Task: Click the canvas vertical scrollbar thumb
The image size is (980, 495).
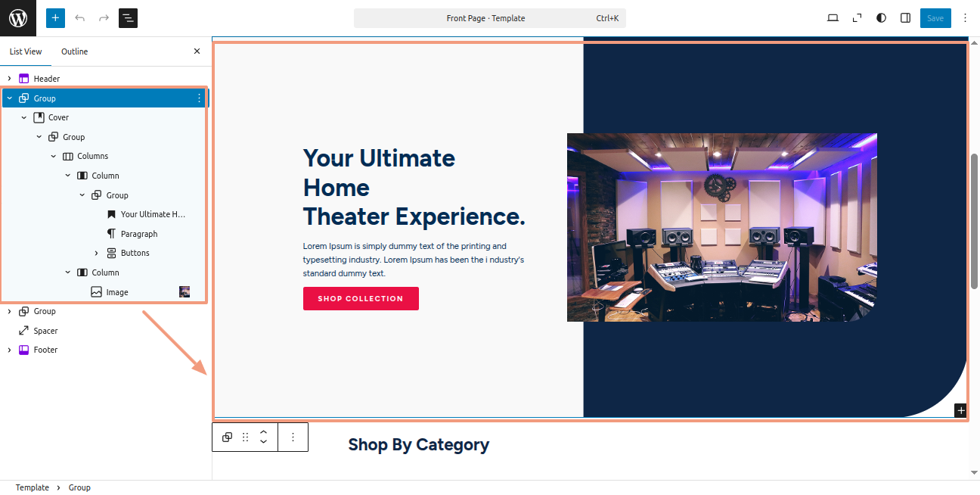Action: coord(975,220)
